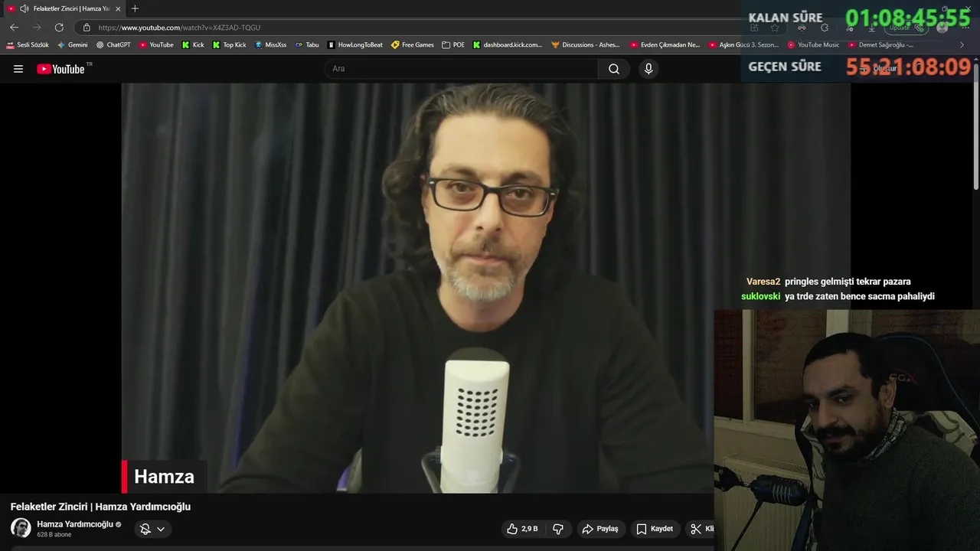Open dashboard.kick.com bookmark

point(508,45)
